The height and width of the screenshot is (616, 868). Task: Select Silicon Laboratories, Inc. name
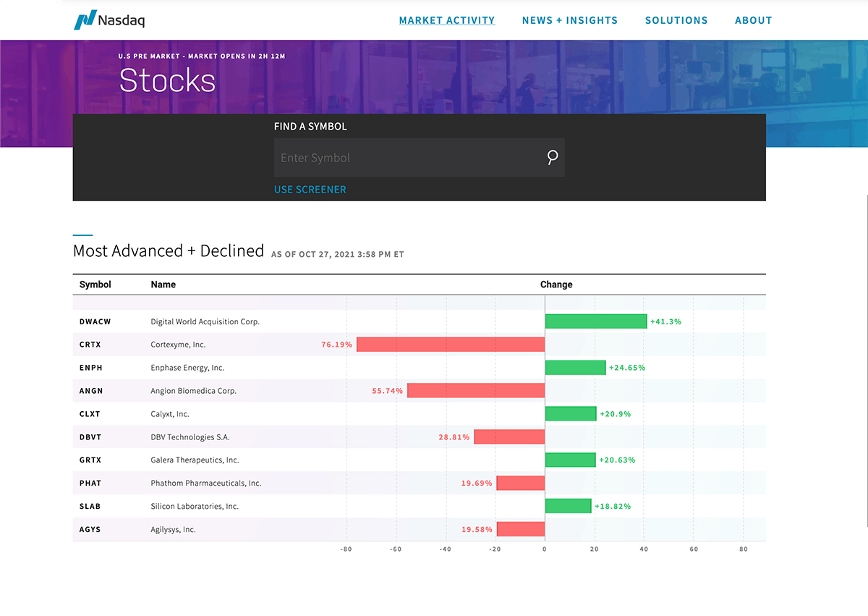[195, 506]
